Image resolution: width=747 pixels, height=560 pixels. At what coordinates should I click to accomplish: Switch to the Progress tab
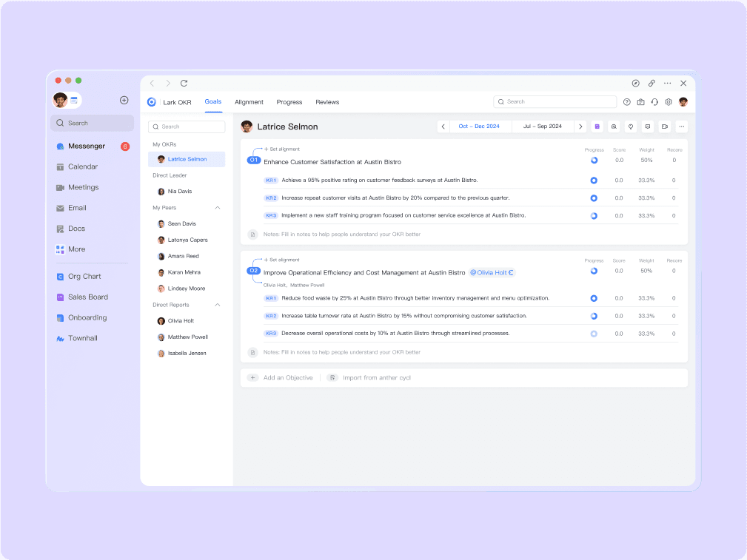289,102
